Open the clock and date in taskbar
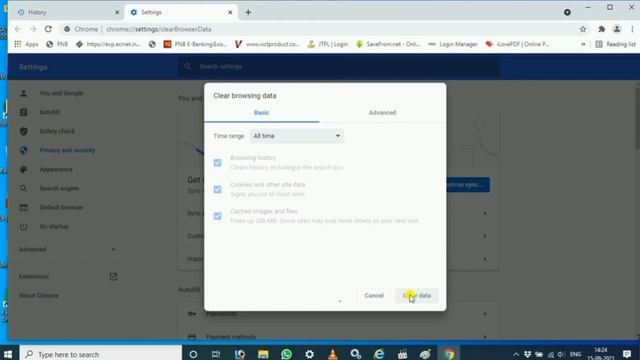This screenshot has height=360, width=640. pos(601,354)
